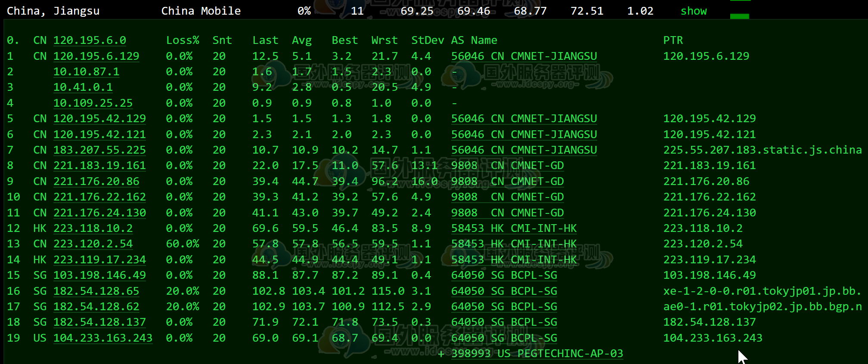Screen dimensions: 868x364
Task: Open hop 2 IP 10.10.87.1
Action: pyautogui.click(x=86, y=72)
